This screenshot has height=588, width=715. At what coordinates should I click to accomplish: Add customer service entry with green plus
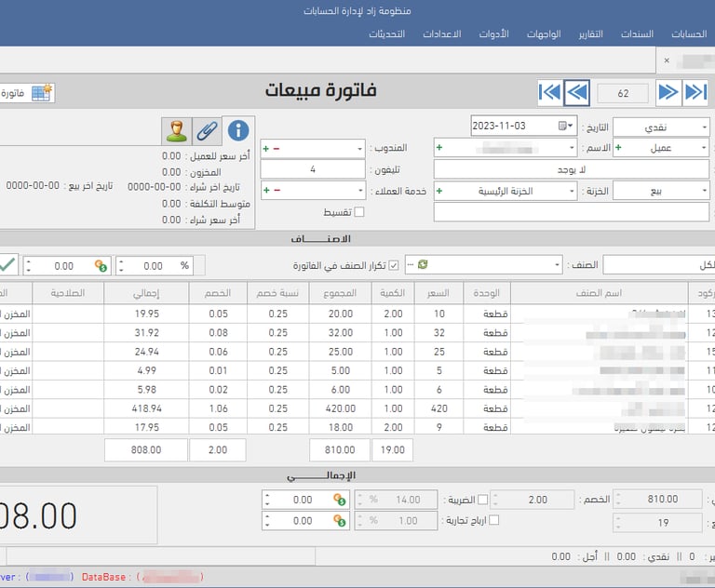click(x=266, y=191)
